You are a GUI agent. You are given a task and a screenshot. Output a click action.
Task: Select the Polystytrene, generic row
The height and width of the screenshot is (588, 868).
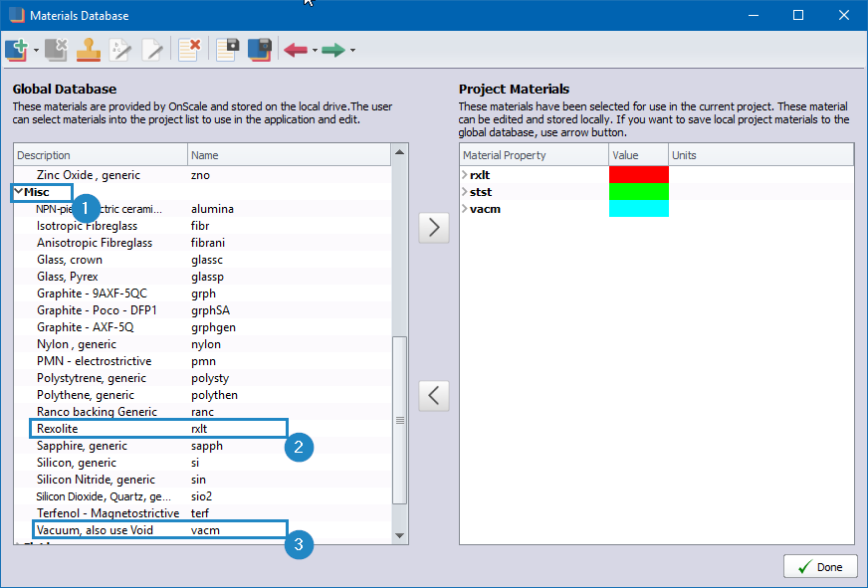[x=203, y=378]
